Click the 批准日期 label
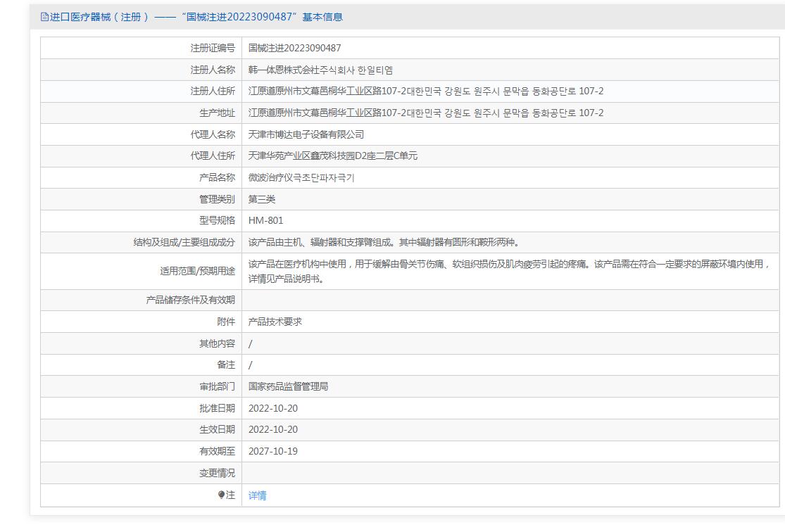The height and width of the screenshot is (532, 785). click(x=217, y=408)
